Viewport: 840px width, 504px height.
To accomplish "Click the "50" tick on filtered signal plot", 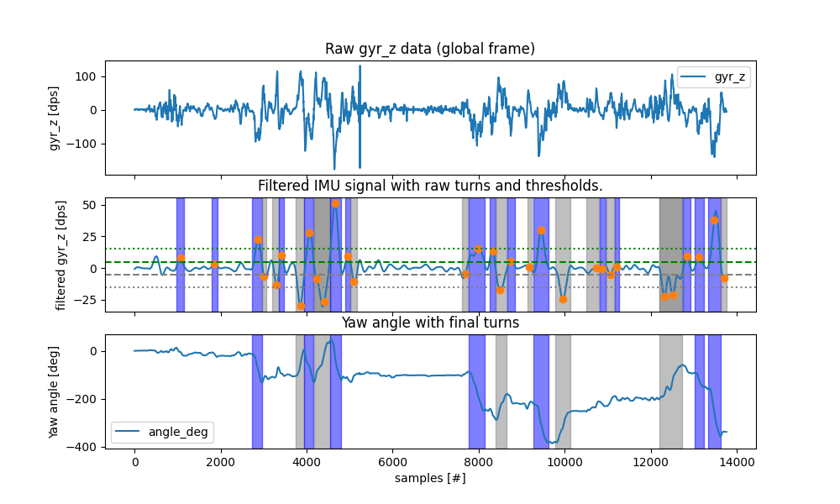I will pos(90,206).
